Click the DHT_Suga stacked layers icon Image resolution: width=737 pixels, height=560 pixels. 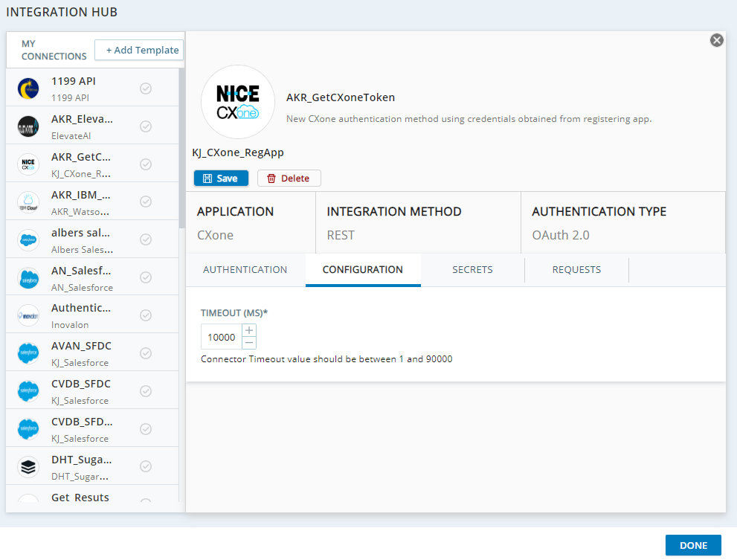tap(28, 466)
